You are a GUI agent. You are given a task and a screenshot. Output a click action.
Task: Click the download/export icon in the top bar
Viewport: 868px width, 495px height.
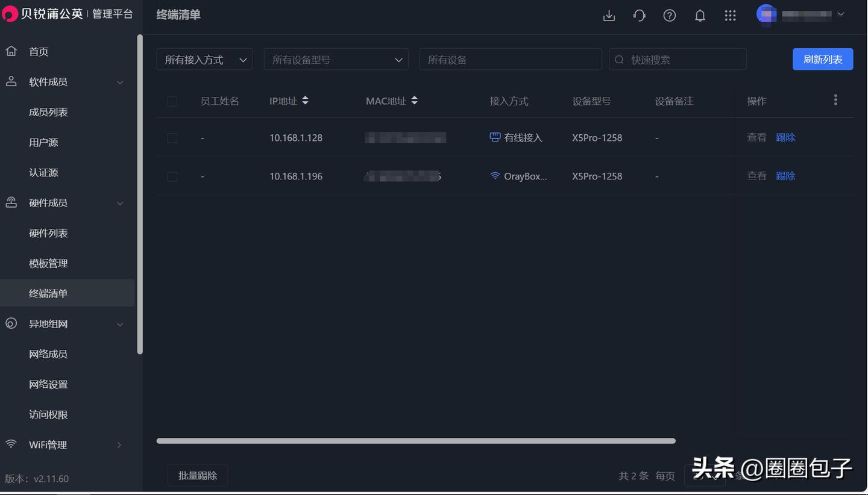(x=609, y=16)
